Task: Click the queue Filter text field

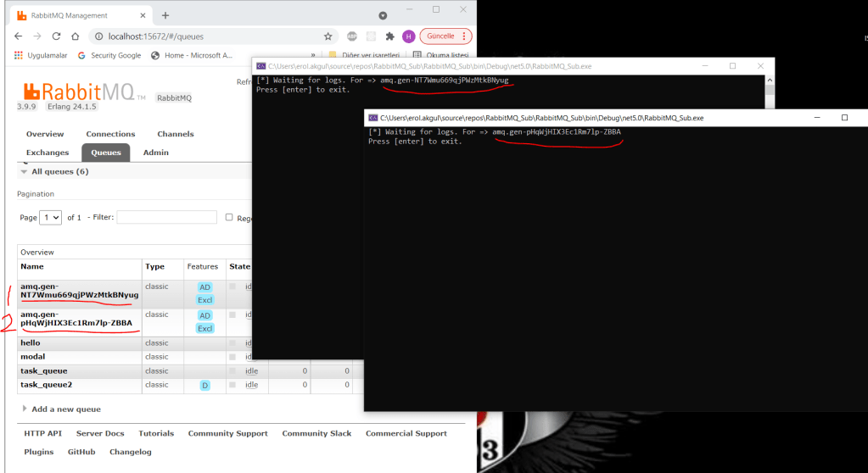Action: point(166,218)
